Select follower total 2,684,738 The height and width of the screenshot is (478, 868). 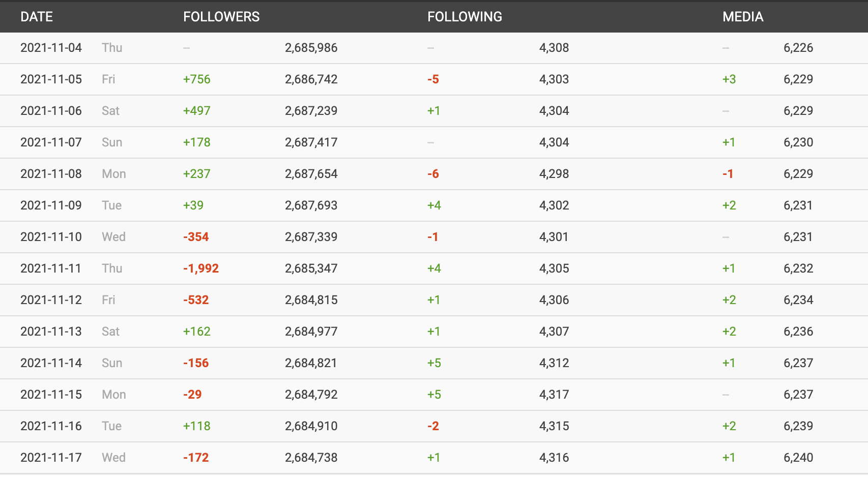pyautogui.click(x=311, y=458)
